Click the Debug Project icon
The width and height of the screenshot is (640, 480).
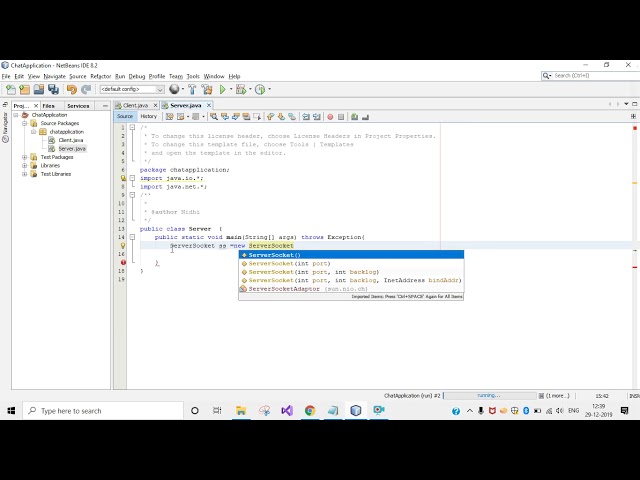coord(241,89)
